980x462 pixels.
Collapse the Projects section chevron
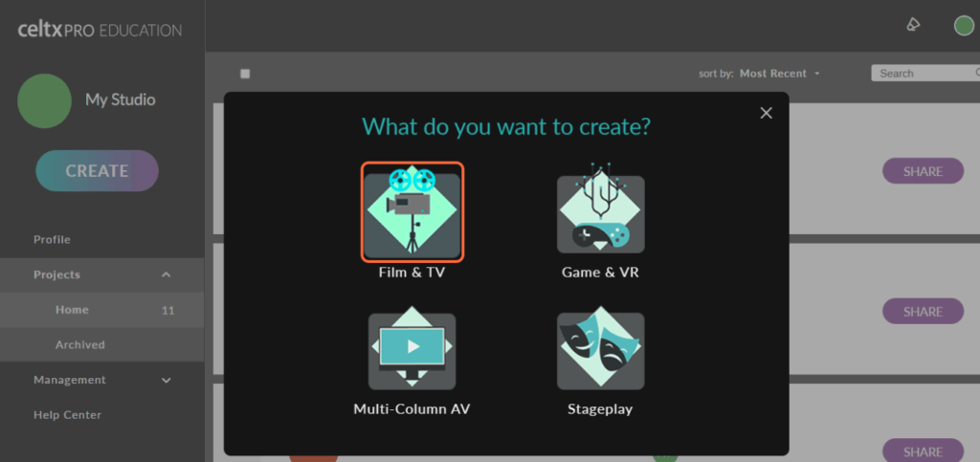tap(167, 275)
